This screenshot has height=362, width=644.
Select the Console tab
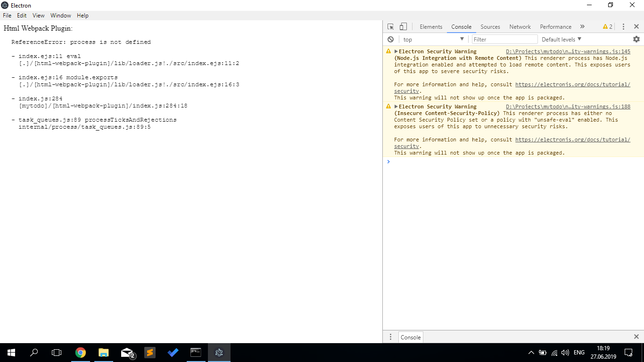pyautogui.click(x=461, y=27)
